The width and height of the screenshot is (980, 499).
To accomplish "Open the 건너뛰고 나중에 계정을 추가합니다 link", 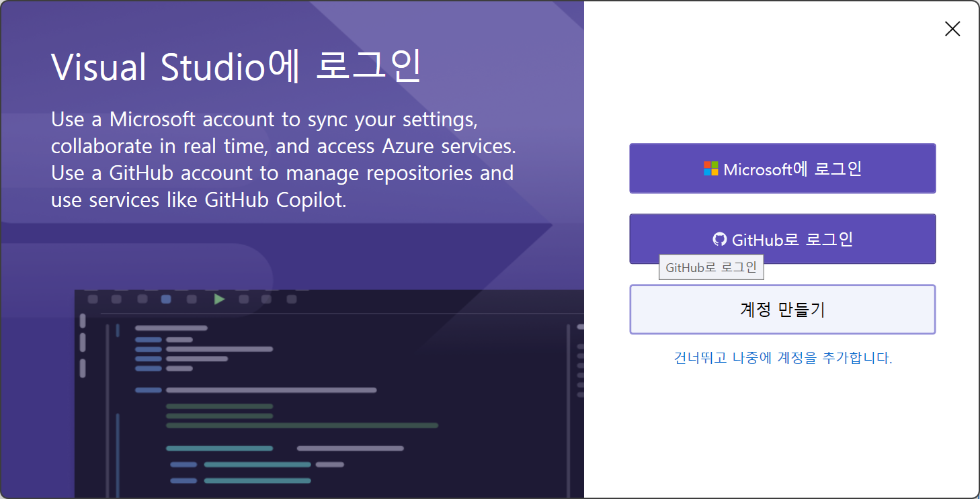I will pos(783,358).
